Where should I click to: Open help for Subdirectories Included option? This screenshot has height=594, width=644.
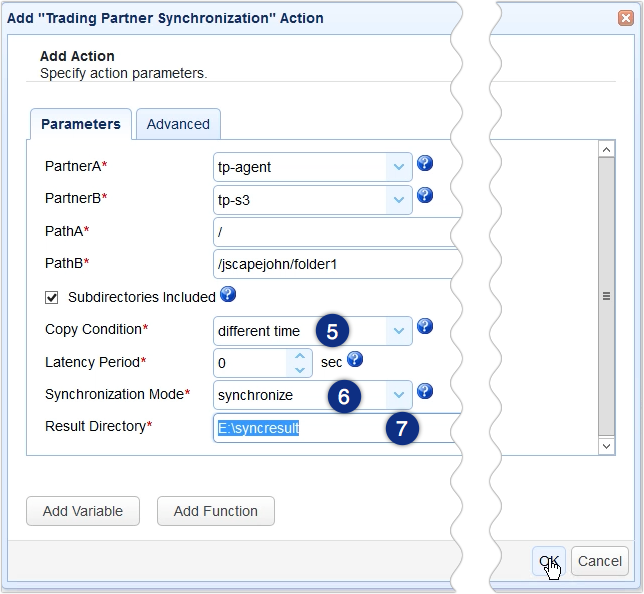coord(228,295)
